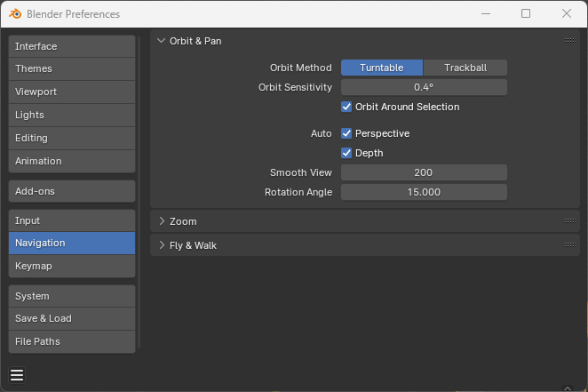This screenshot has height=392, width=588.
Task: Click the Blender logo in title bar
Action: [15, 14]
